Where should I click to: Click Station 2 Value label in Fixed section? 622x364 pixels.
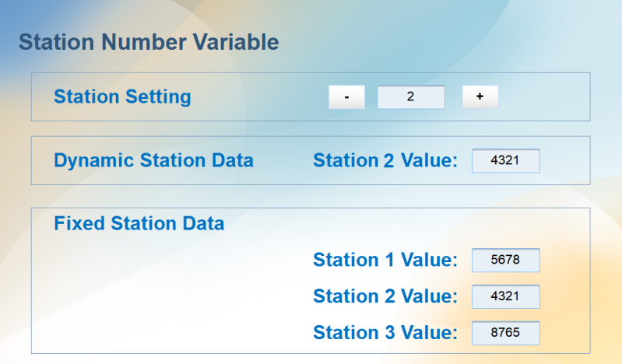(x=385, y=296)
